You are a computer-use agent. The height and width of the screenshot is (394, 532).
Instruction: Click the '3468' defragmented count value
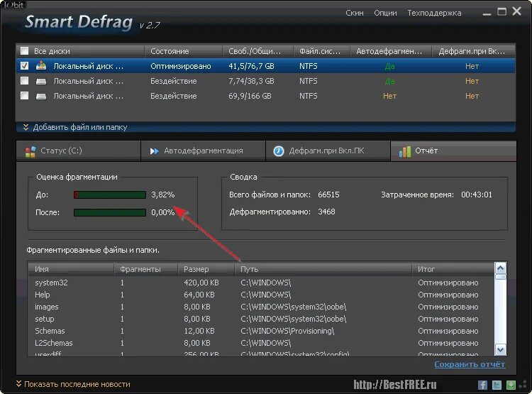point(326,212)
